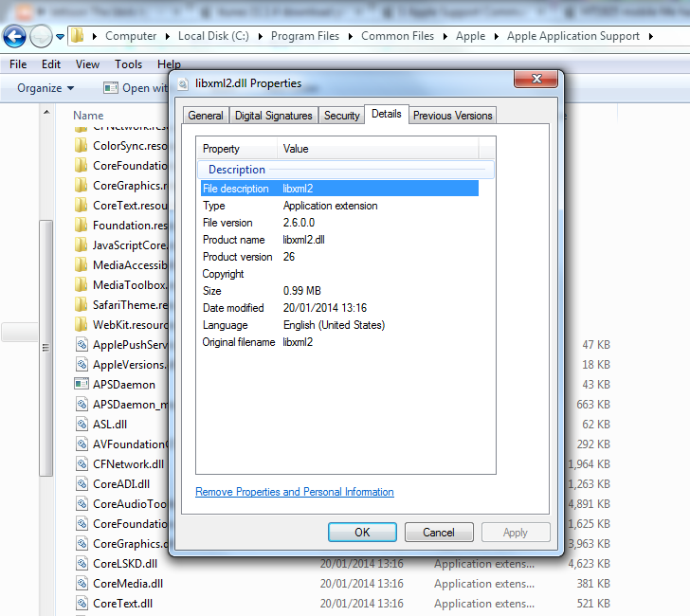
Task: Select Program Files in the breadcrumb
Action: pyautogui.click(x=305, y=36)
